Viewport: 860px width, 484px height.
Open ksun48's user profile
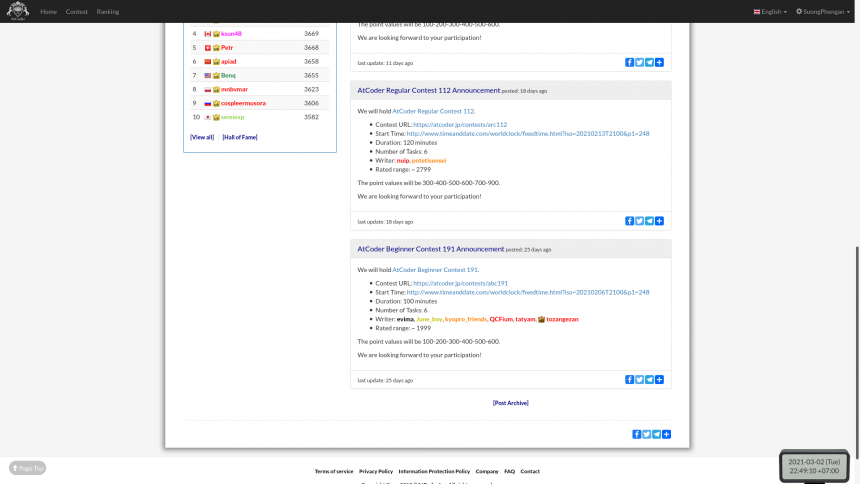click(231, 33)
